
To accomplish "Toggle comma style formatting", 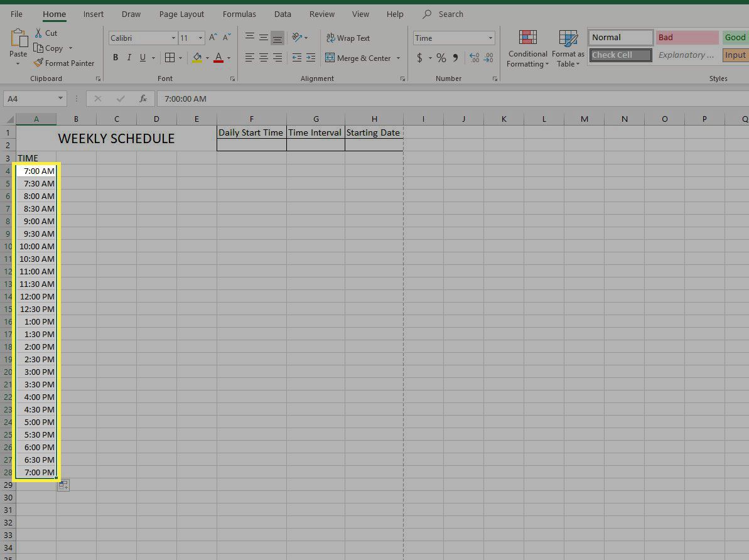I will tap(455, 57).
